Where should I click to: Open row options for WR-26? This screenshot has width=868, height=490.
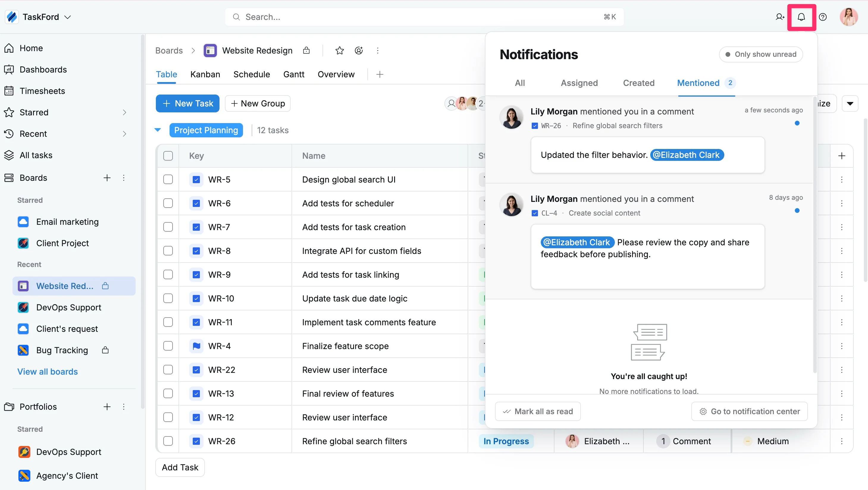(x=842, y=441)
